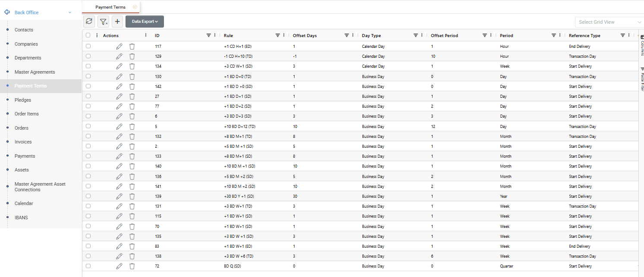The height and width of the screenshot is (277, 644).
Task: Click the refresh grid icon
Action: 89,22
